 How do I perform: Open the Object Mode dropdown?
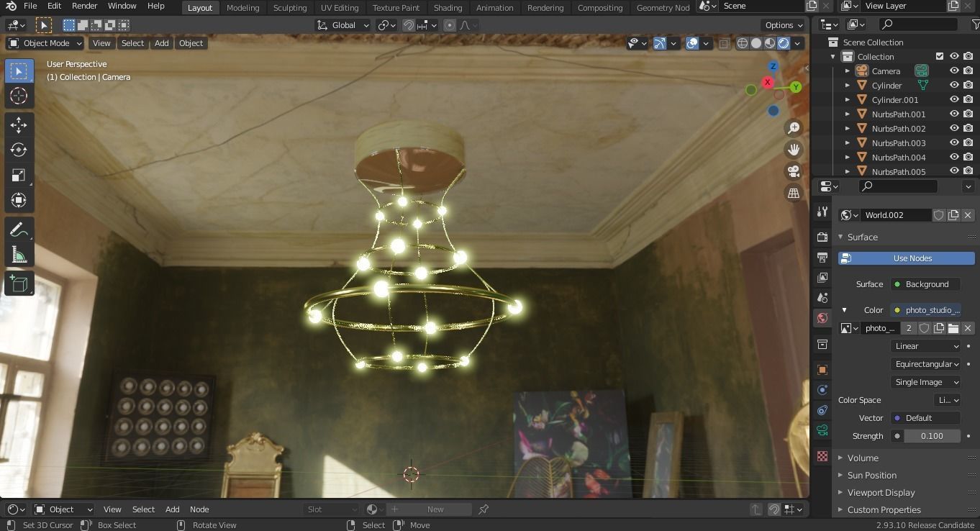click(45, 43)
